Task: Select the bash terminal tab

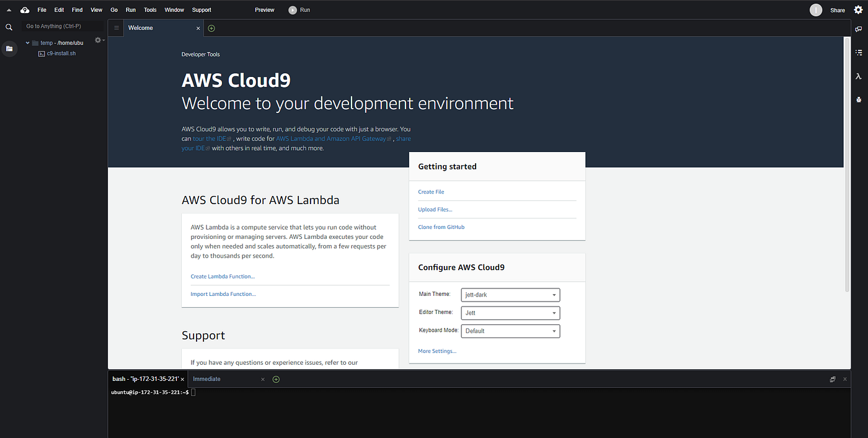Action: coord(147,379)
